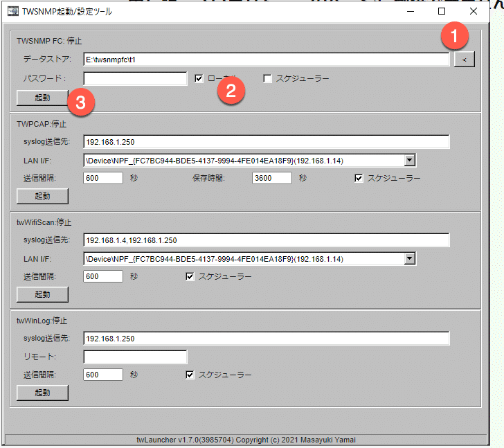504x448 pixels.
Task: Click the TWPCAP send interval 600 field
Action: (x=103, y=178)
